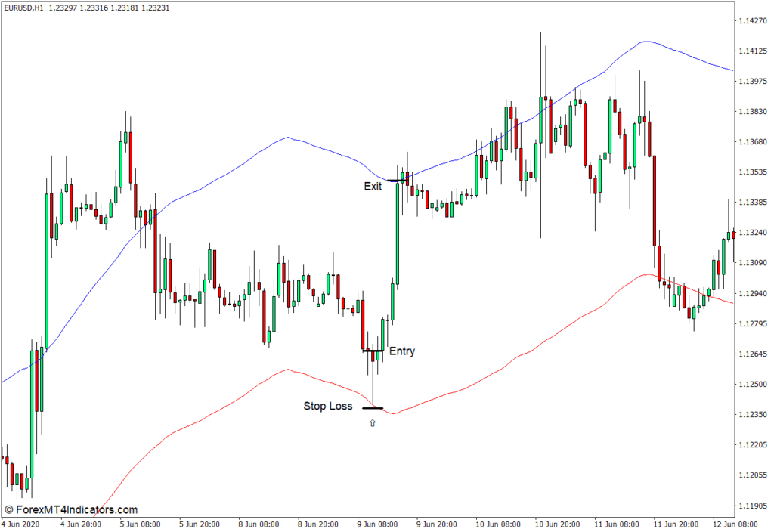Click the 9 Jun 08:00 time label
The height and width of the screenshot is (532, 774).
tap(377, 524)
